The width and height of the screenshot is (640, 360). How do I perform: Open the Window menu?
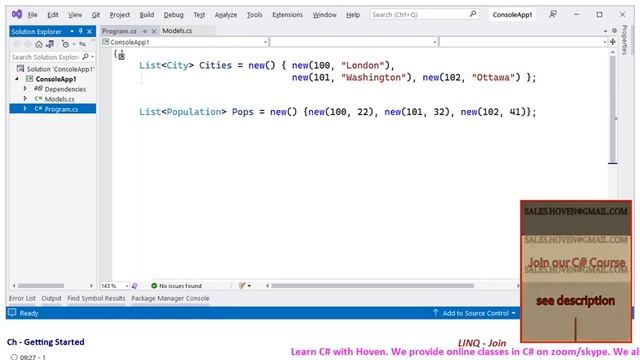pyautogui.click(x=324, y=15)
